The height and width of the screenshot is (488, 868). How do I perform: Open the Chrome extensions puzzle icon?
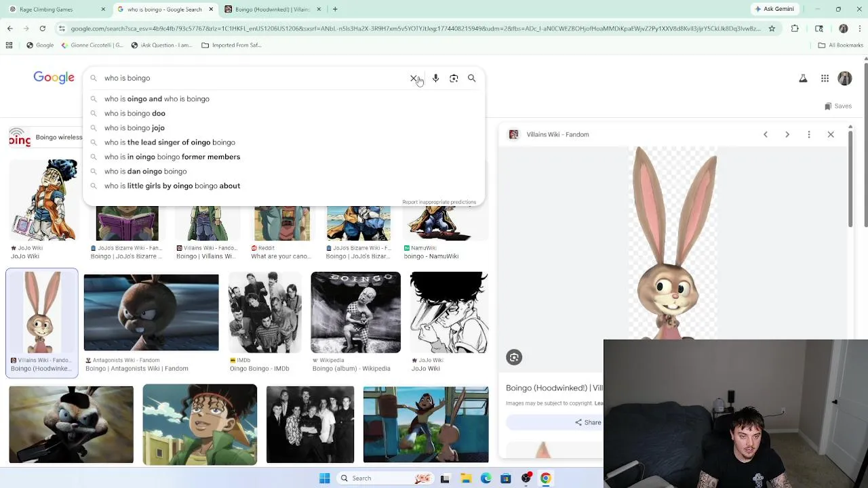point(795,28)
